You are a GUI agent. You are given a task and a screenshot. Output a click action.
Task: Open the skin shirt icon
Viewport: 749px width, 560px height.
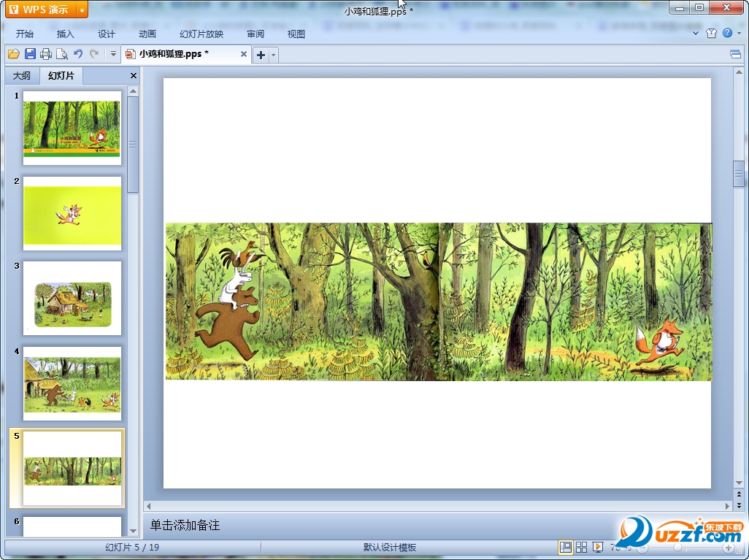click(x=711, y=33)
